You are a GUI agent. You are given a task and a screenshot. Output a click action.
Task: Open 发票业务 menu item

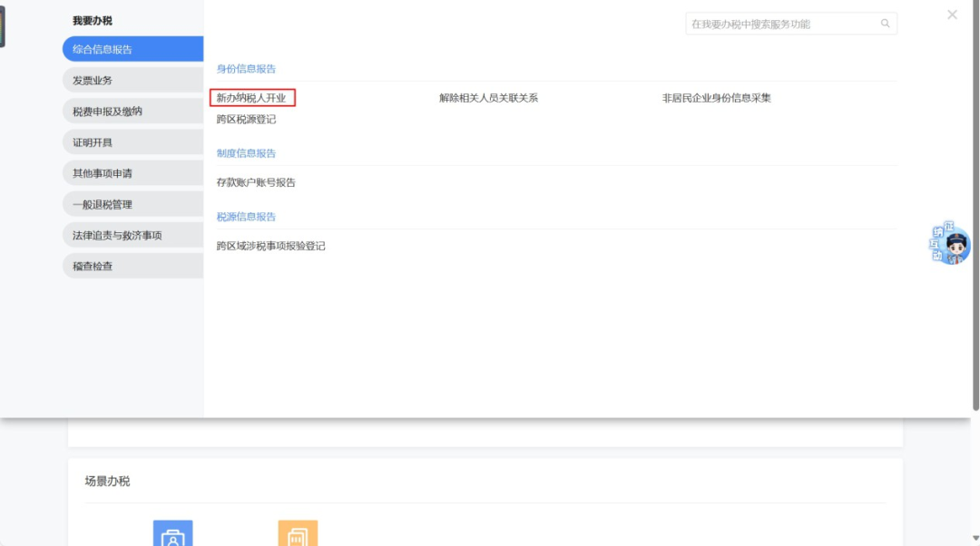132,80
